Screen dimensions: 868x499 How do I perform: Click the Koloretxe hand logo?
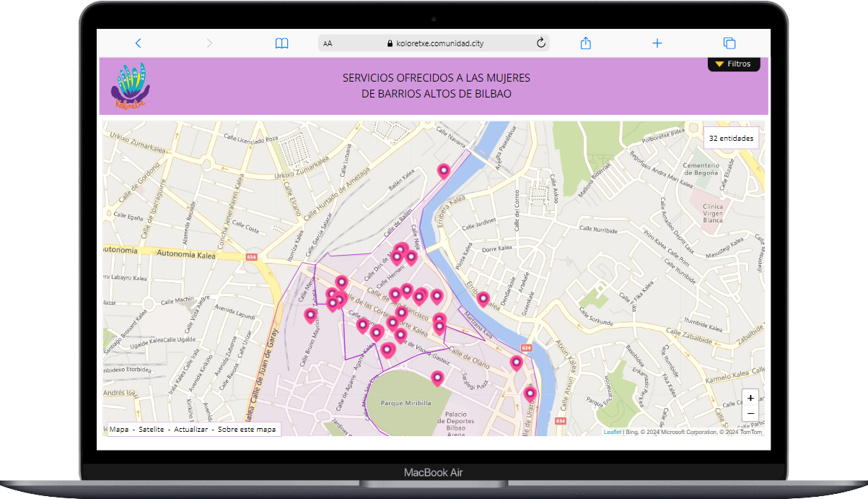(x=130, y=85)
